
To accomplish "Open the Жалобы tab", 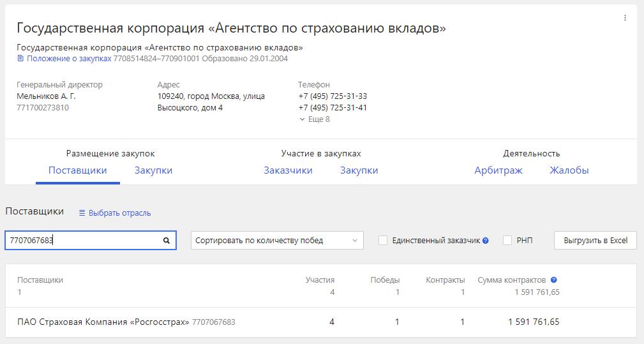I will pos(569,170).
